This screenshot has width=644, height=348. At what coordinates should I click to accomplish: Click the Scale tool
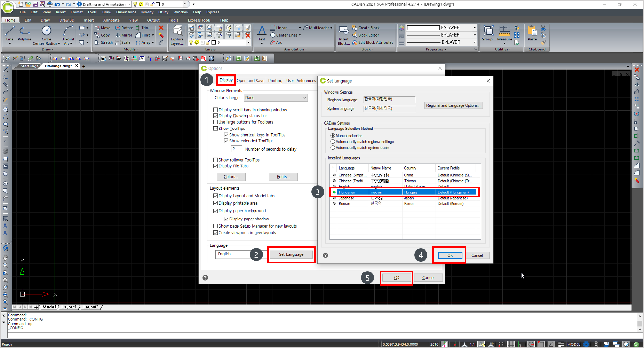(123, 43)
